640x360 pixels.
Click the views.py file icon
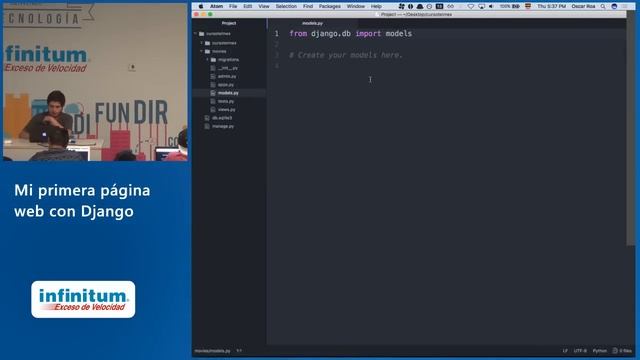tap(213, 109)
